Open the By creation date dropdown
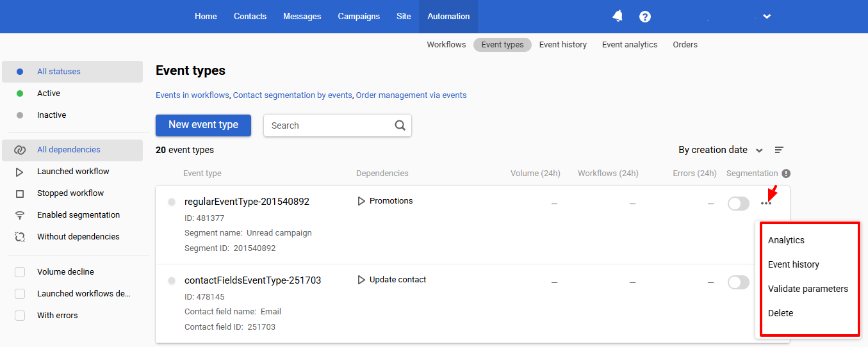 pyautogui.click(x=720, y=150)
